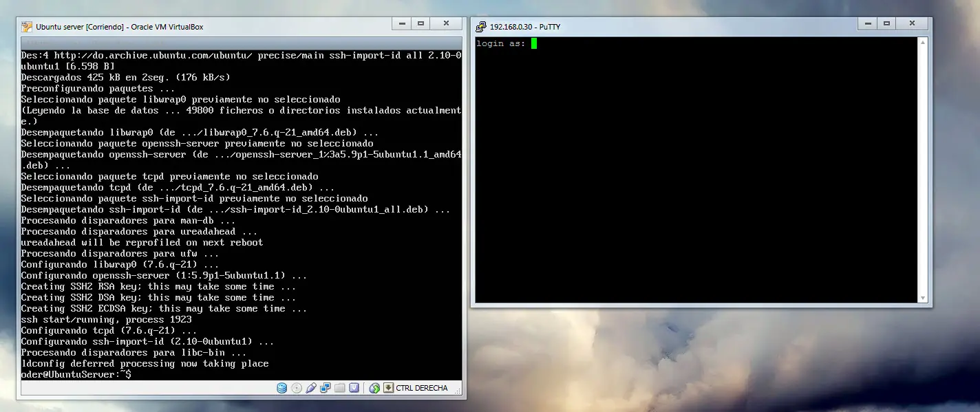The width and height of the screenshot is (980, 412).
Task: Click the CTRL DERECHA host key label
Action: pyautogui.click(x=422, y=388)
